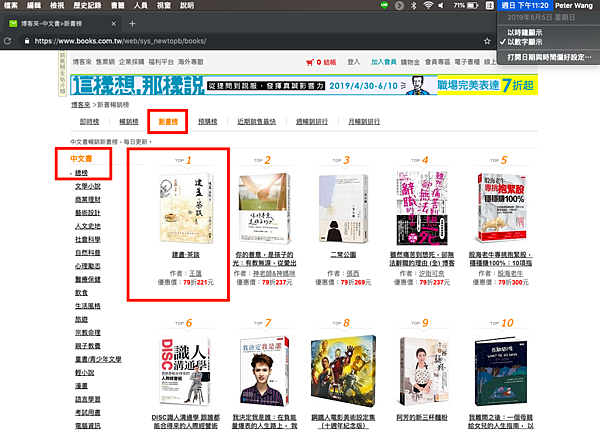This screenshot has width=600, height=432.
Task: Open the TOP 1 建盞·茶談 book cover
Action: [x=186, y=208]
